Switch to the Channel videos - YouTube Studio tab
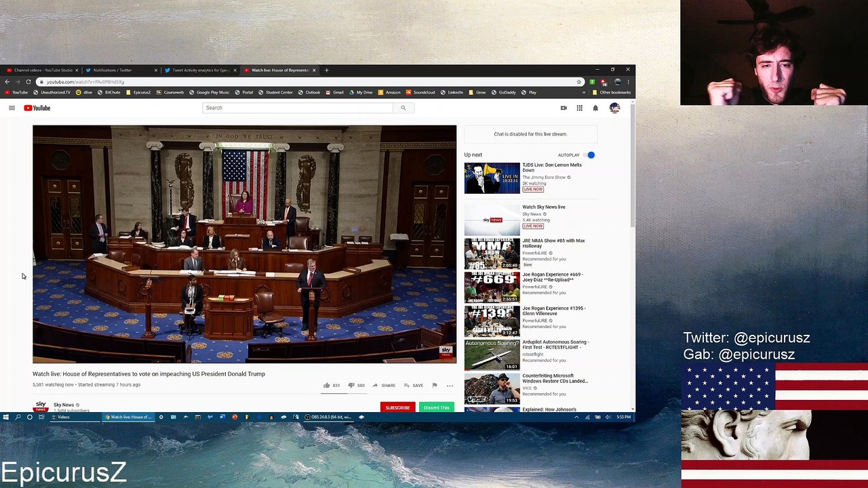Screen dimensions: 868x488 [43, 70]
